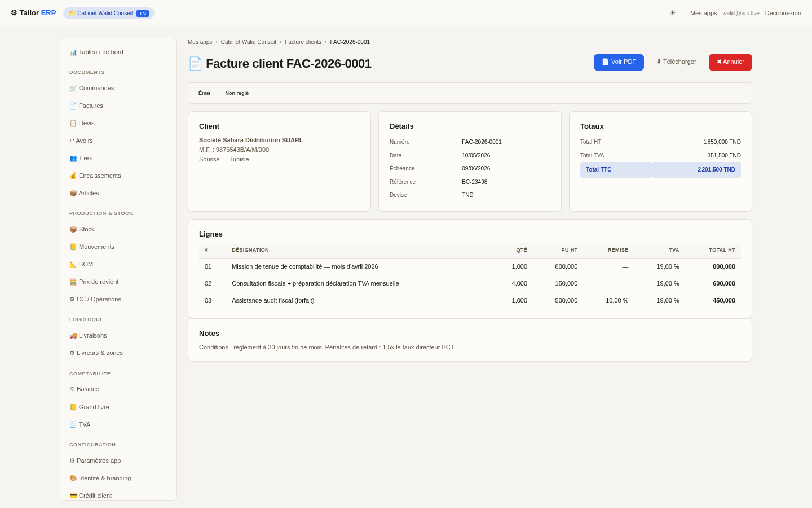This screenshot has height=508, width=812.
Task: Open Devis in the sidebar
Action: point(118,123)
